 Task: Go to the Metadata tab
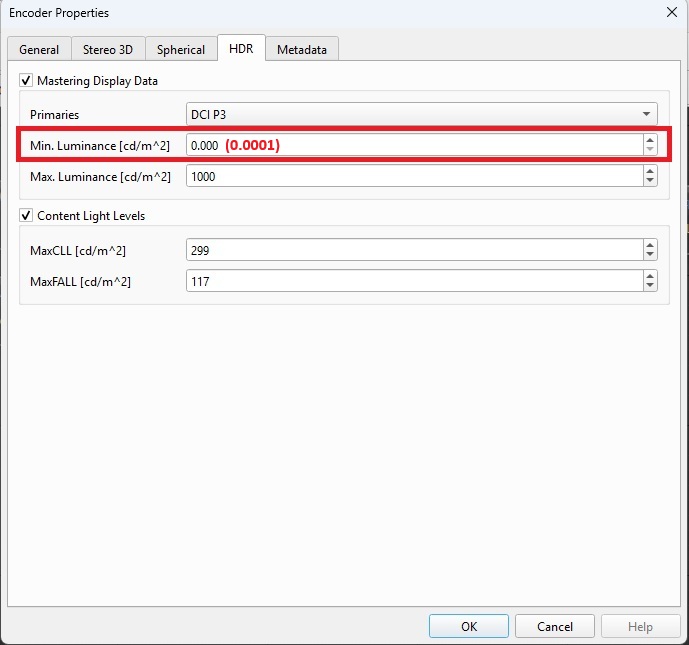pos(302,50)
